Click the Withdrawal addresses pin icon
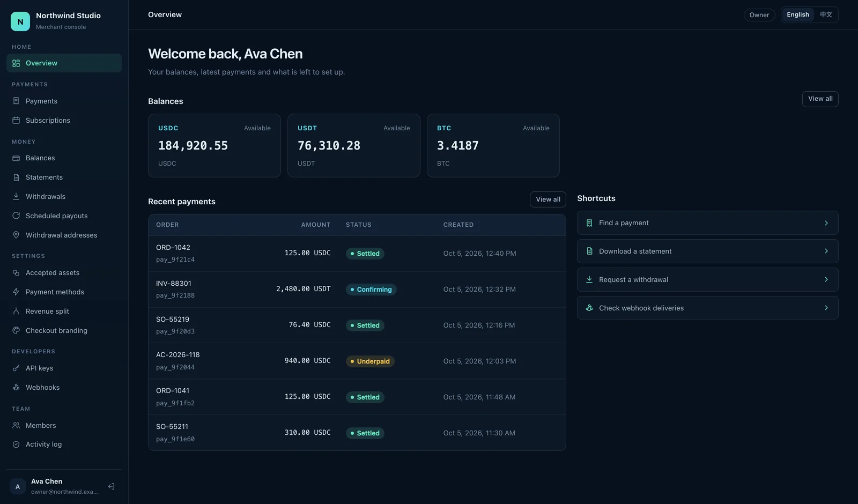Image resolution: width=858 pixels, height=504 pixels. (16, 235)
